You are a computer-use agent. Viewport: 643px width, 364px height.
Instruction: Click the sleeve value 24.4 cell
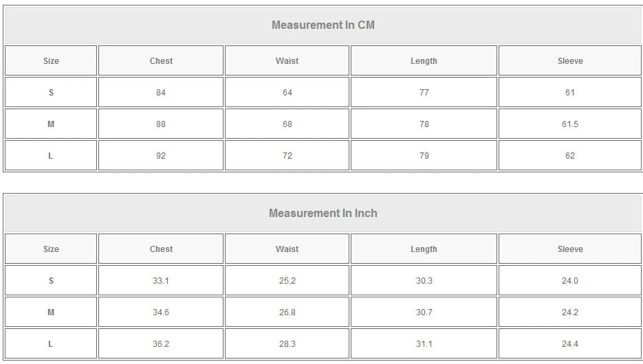click(570, 344)
